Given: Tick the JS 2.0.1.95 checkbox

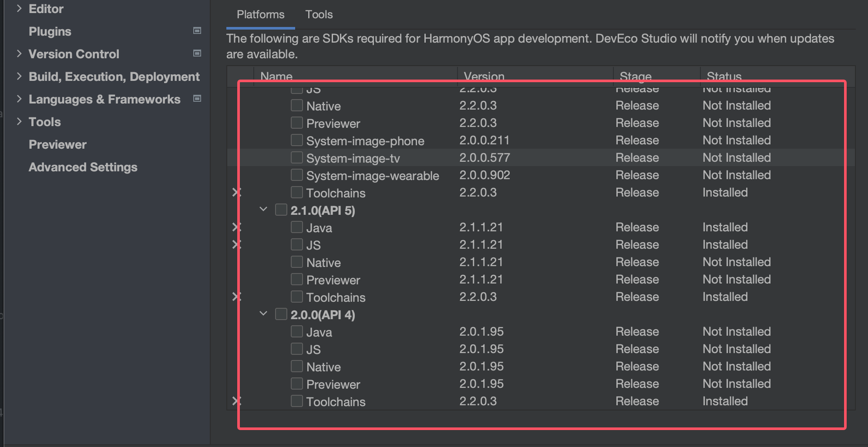Looking at the screenshot, I should (297, 349).
